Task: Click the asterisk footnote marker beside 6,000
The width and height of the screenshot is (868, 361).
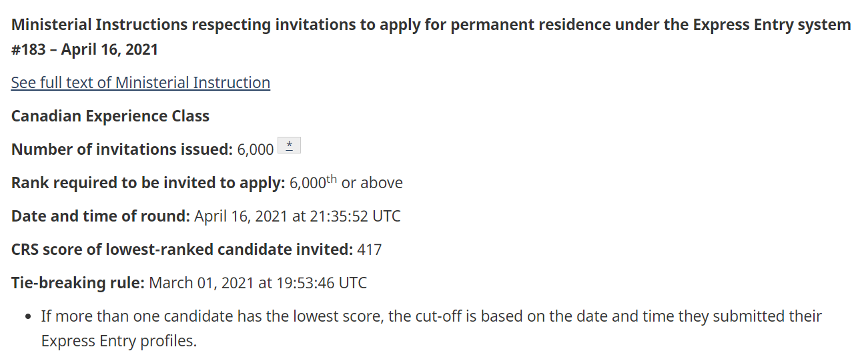Action: pos(289,146)
